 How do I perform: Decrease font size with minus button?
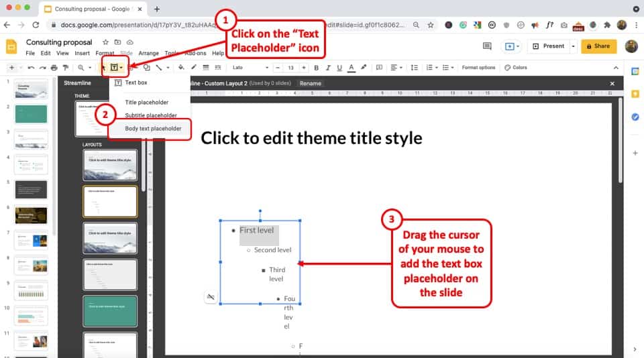point(278,67)
